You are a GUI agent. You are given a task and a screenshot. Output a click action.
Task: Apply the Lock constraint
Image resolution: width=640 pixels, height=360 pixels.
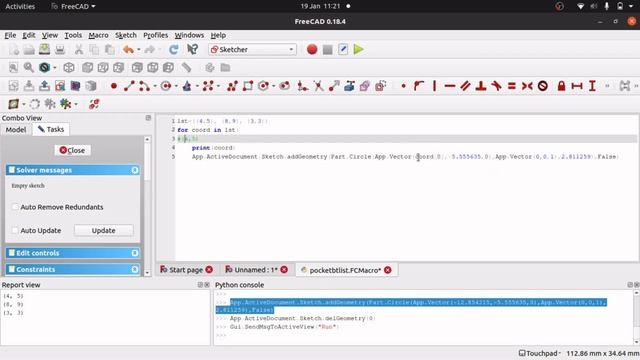click(562, 86)
